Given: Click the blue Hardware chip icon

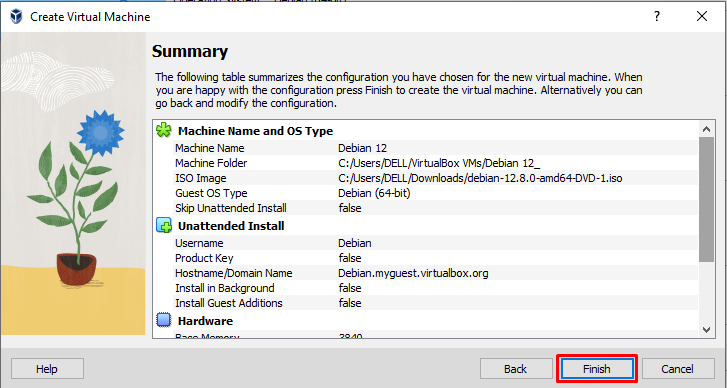Looking at the screenshot, I should (164, 320).
